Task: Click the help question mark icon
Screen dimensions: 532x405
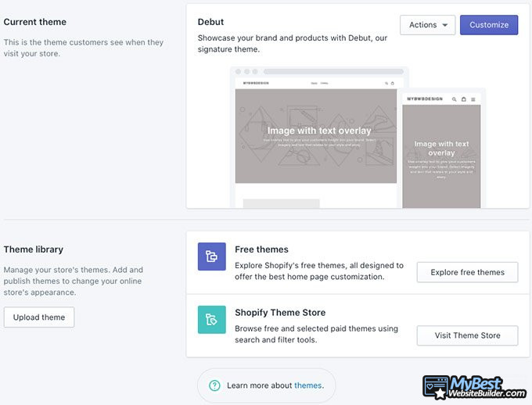Action: pyautogui.click(x=214, y=385)
